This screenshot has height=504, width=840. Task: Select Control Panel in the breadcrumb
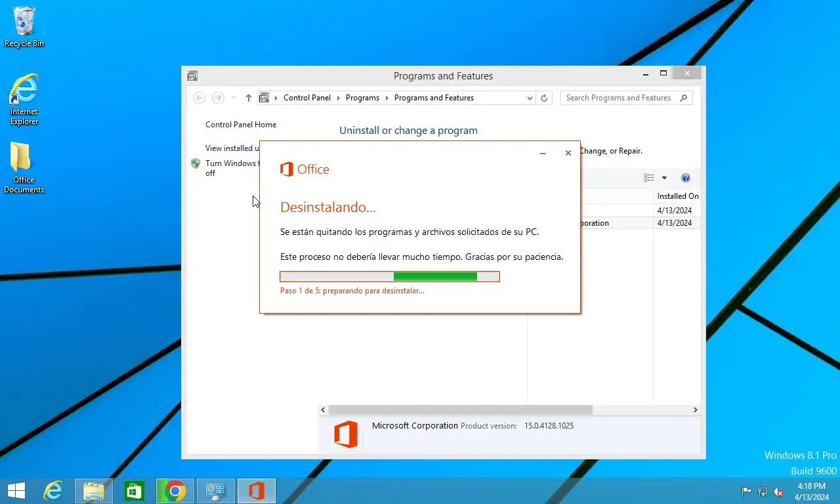tap(307, 98)
